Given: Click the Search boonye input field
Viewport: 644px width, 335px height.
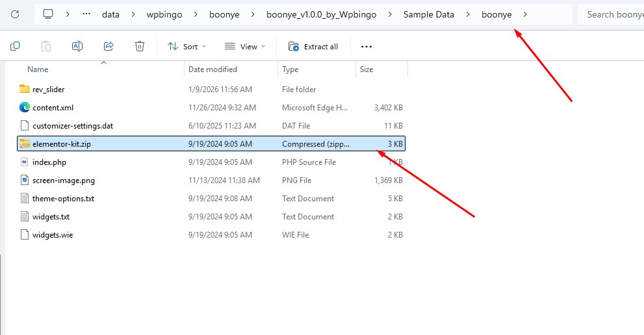Looking at the screenshot, I should [610, 14].
